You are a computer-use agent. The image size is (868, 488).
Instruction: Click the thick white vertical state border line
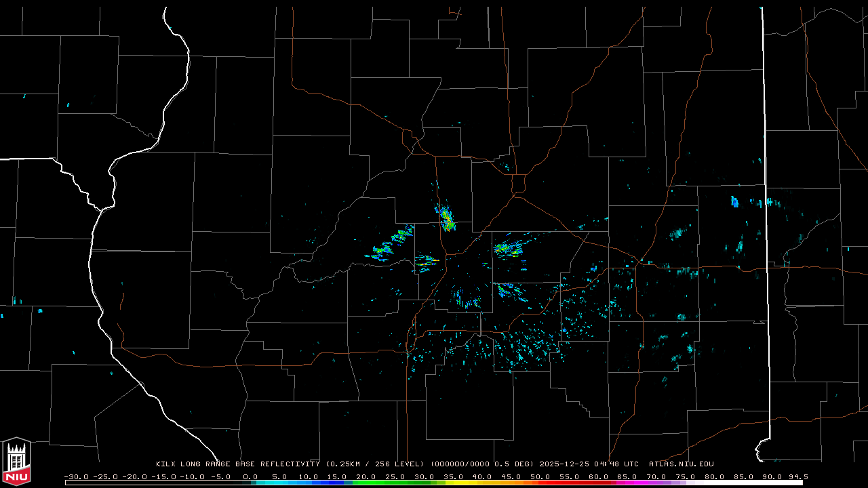point(766,203)
